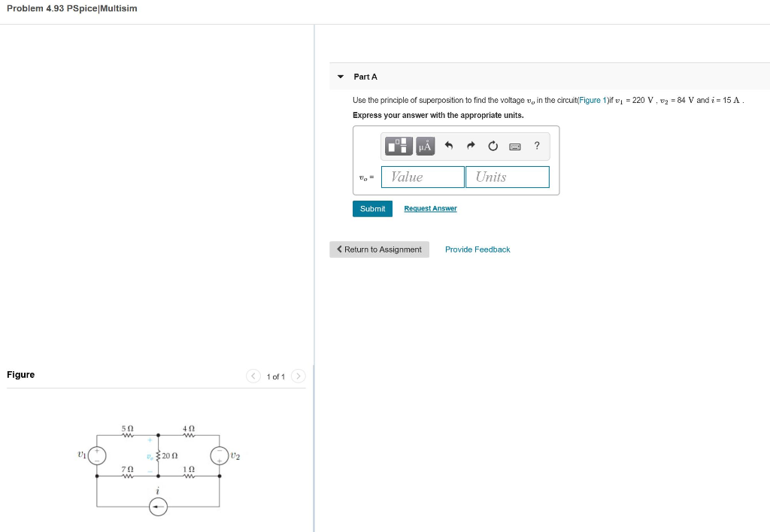Screen dimensions: 770x532
Task: Click the undo arrow in answer toolbar
Action: (448, 146)
